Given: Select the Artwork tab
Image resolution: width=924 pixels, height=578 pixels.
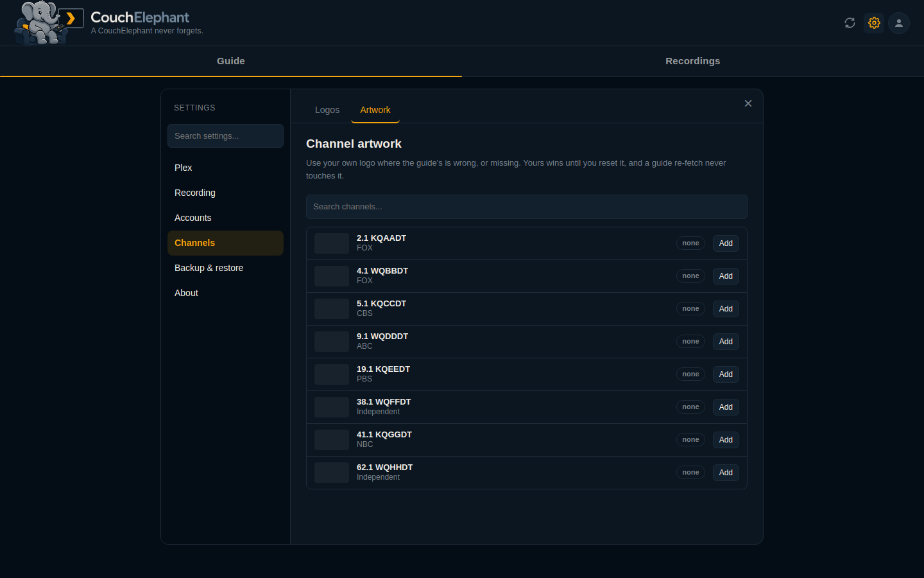Looking at the screenshot, I should click(375, 110).
